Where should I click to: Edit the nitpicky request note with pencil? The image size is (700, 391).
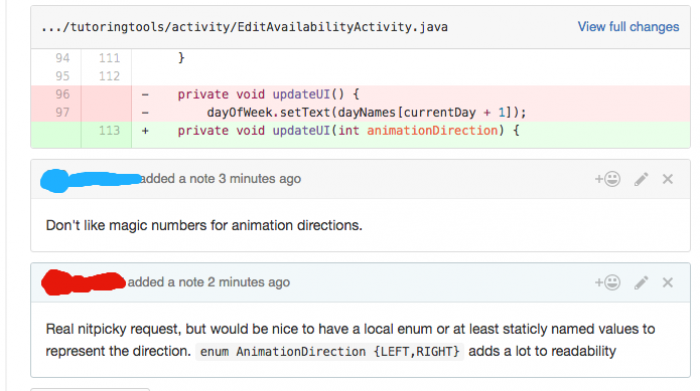(641, 283)
